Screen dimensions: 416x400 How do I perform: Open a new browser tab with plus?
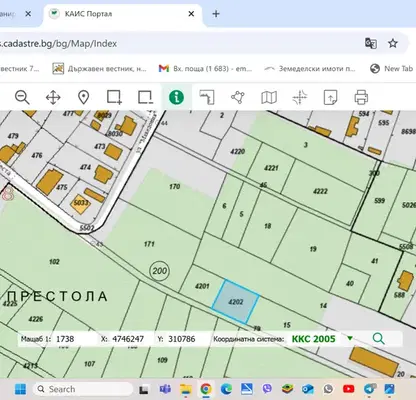click(x=216, y=14)
